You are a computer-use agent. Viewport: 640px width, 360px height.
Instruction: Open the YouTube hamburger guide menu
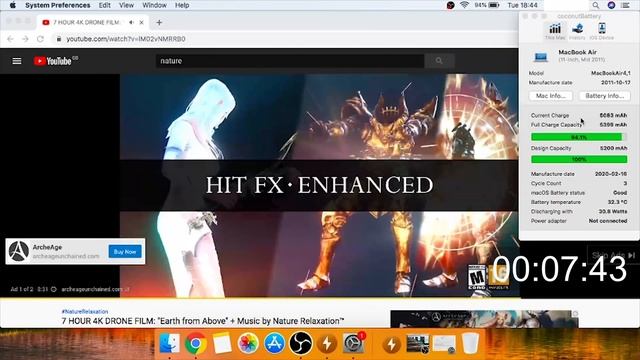(17, 61)
